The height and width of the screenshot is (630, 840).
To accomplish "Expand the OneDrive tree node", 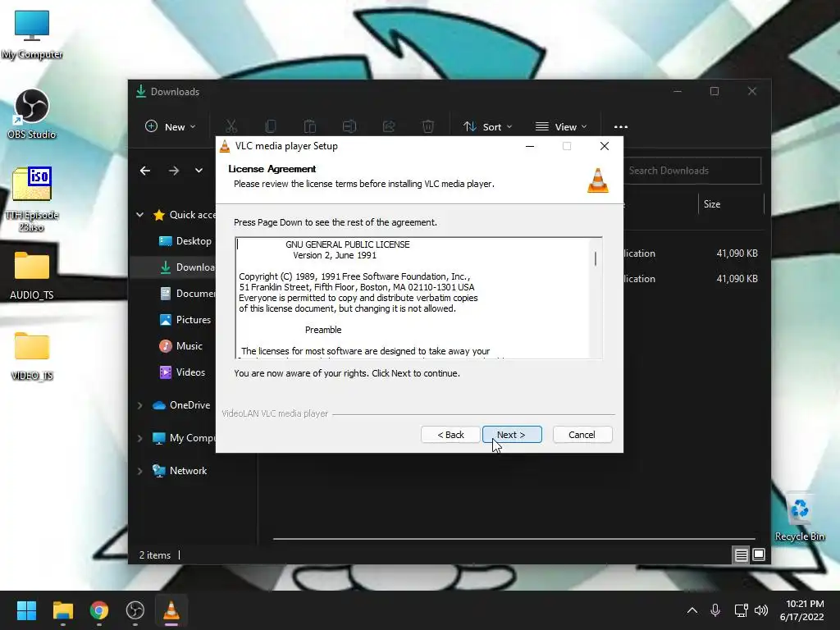I will coord(139,405).
